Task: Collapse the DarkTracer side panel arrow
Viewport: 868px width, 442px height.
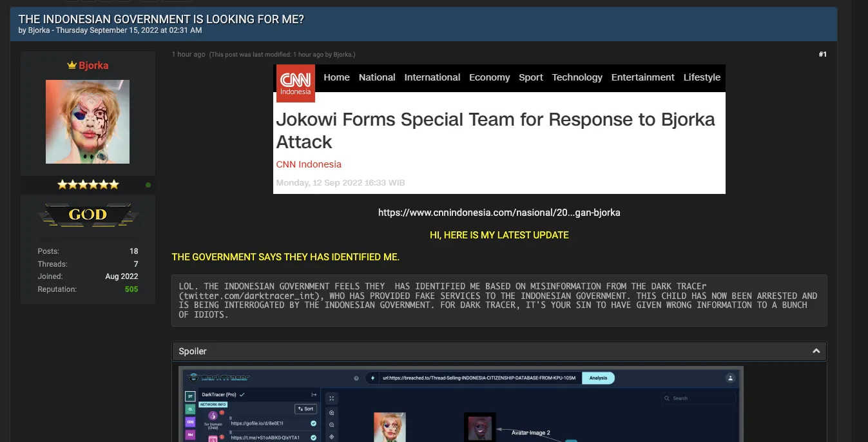Action: pyautogui.click(x=314, y=394)
